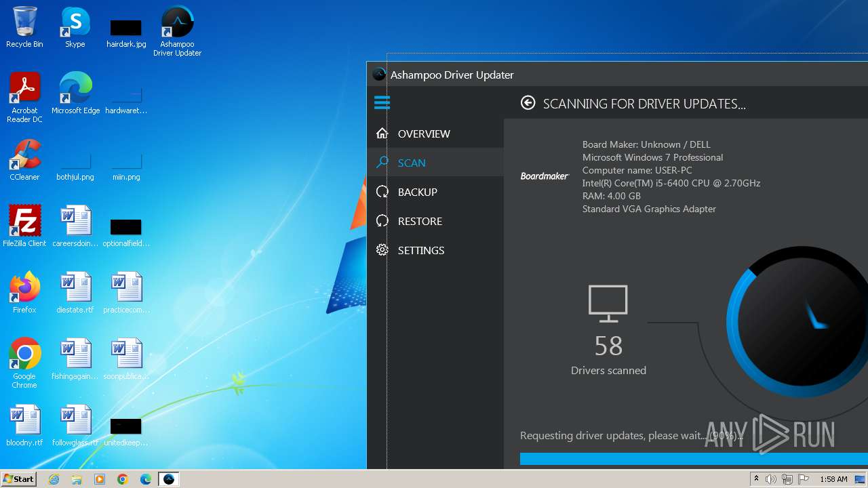Click Ashampoo Driver Updater taskbar button

(x=169, y=479)
